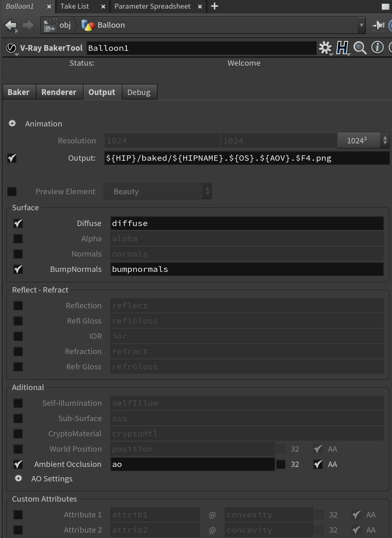Viewport: 392px width, 538px height.
Task: Close the Balloon1 tab
Action: pos(49,7)
